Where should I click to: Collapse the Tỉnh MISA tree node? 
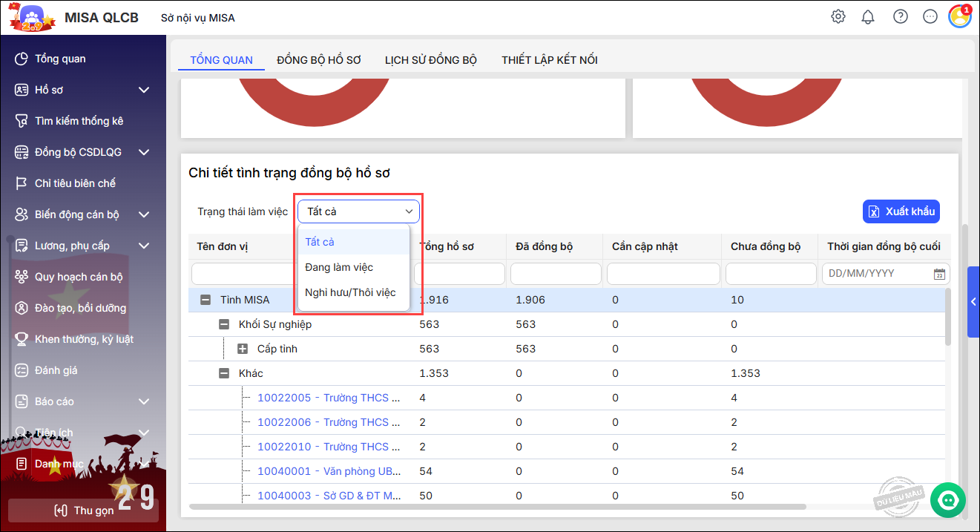click(205, 301)
